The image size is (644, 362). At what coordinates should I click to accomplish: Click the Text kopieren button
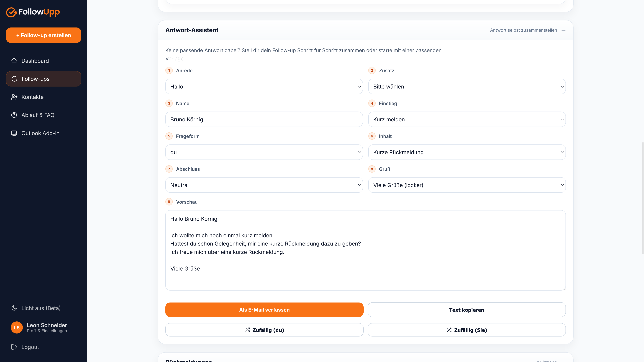tap(467, 310)
